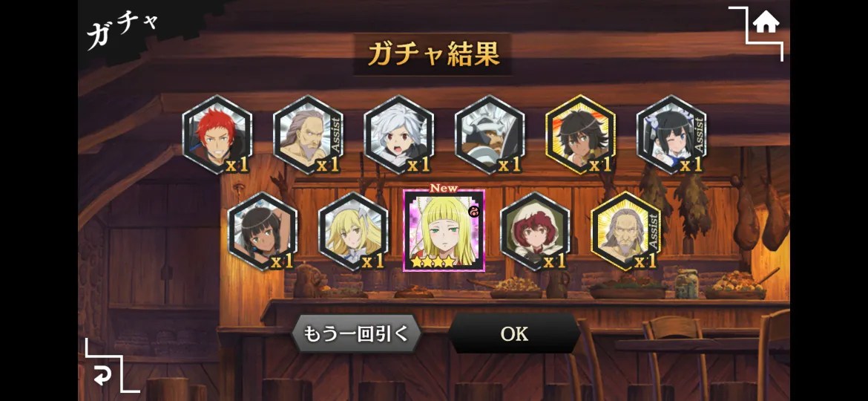Select the gold-framed old man Assist card

[x=625, y=231]
